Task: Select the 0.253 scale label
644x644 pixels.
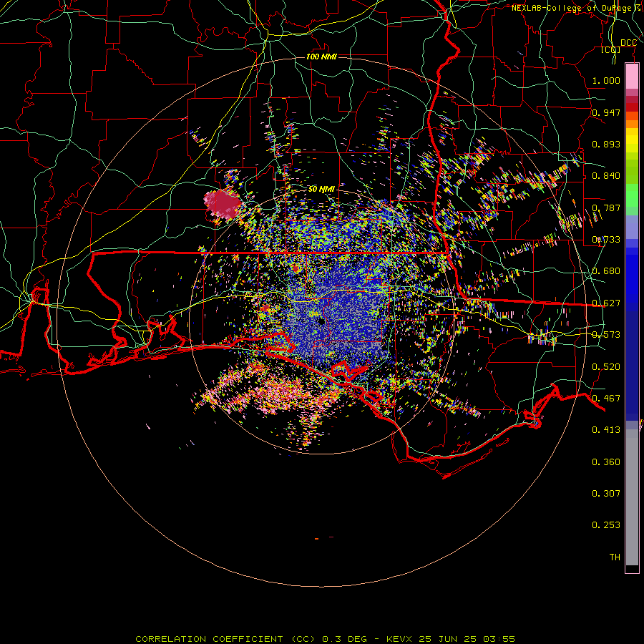Action: coord(606,525)
